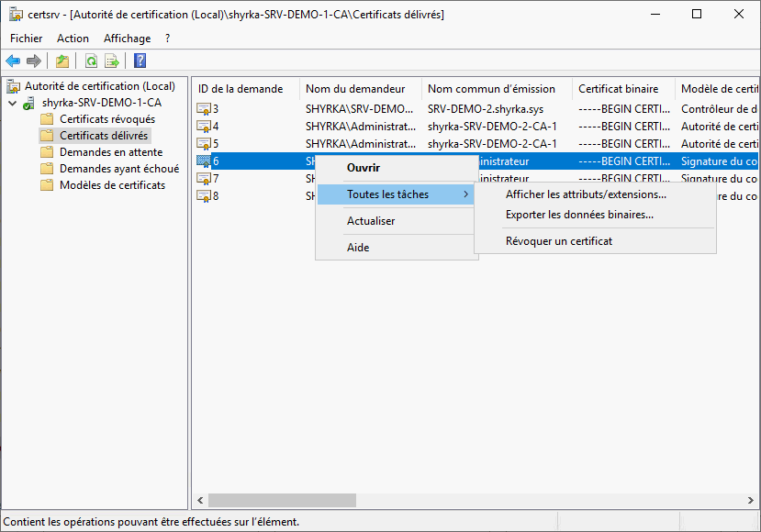Click the blue Back arrow toolbar icon

click(x=13, y=61)
